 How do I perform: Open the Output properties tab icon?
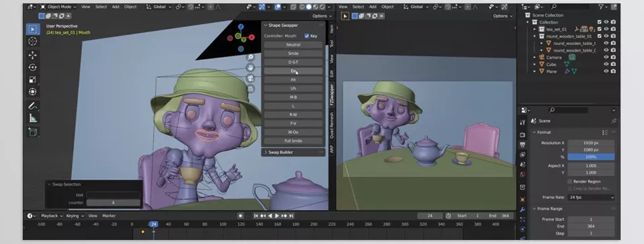pos(523,145)
